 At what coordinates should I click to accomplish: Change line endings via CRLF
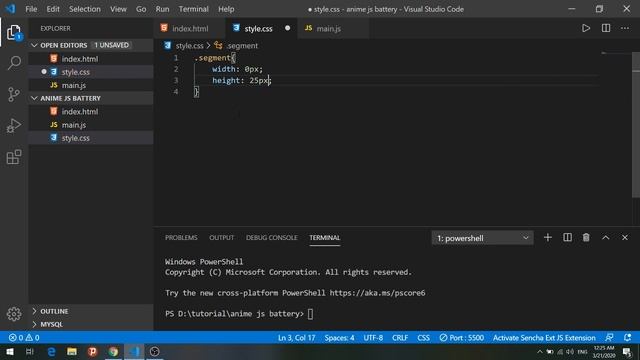click(x=400, y=338)
